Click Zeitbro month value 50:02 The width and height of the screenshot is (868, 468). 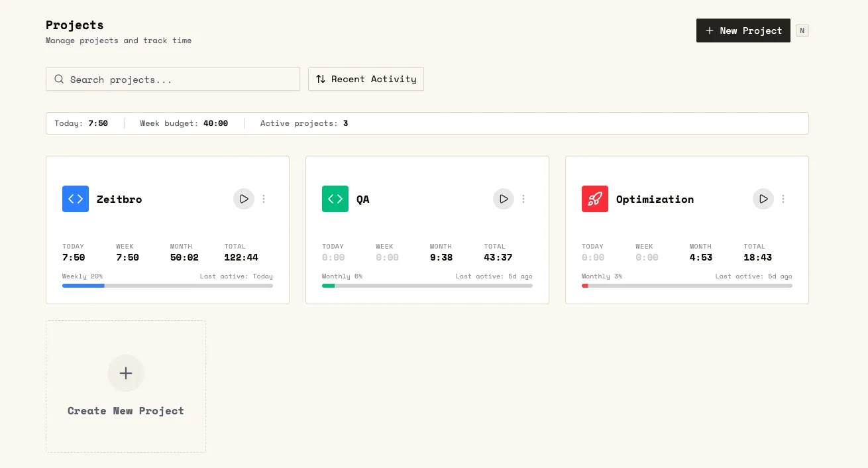pyautogui.click(x=184, y=257)
